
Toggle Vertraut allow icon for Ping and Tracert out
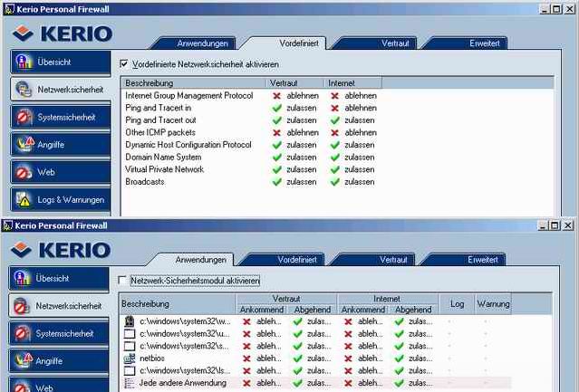(276, 120)
